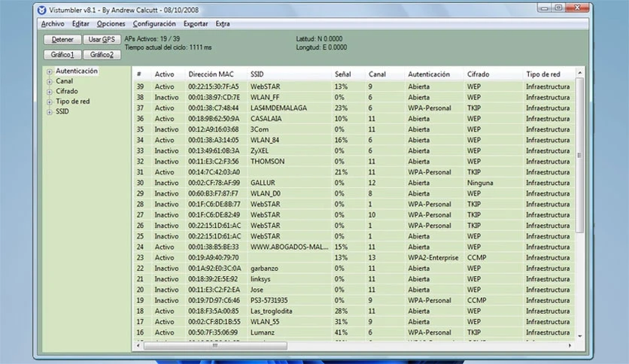Image resolution: width=629 pixels, height=364 pixels.
Task: Click the Longitud: E 0.0000 readout
Action: coord(321,47)
